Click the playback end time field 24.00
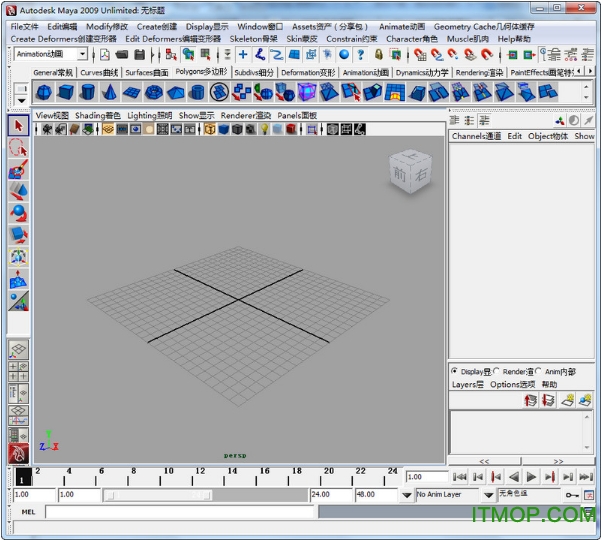602x540 pixels. [x=331, y=495]
